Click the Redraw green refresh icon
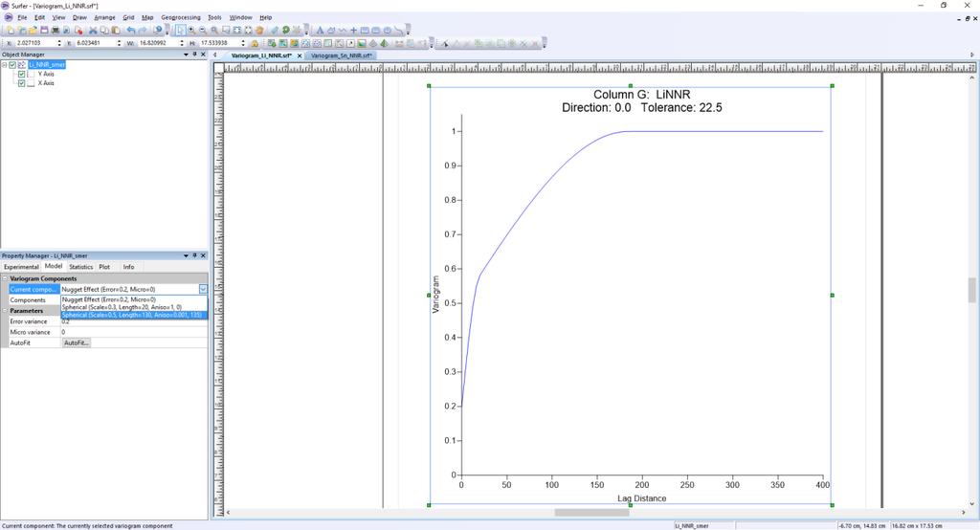The width and height of the screenshot is (980, 530). coord(285,30)
